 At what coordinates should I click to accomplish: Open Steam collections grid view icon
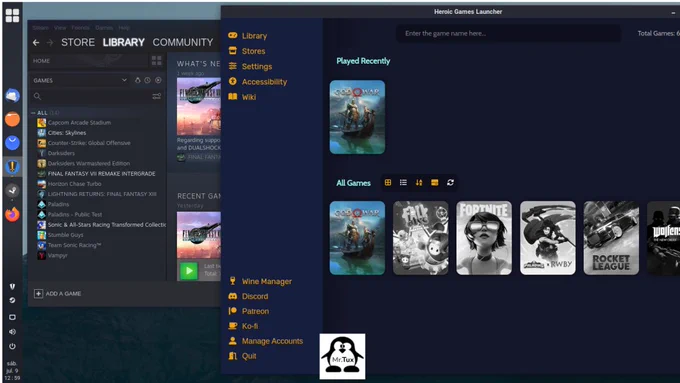click(157, 61)
